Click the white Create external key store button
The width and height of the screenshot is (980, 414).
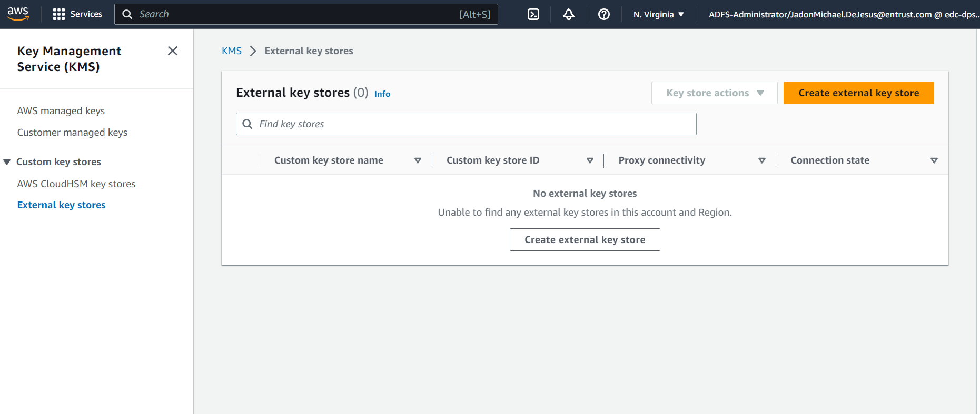[585, 239]
